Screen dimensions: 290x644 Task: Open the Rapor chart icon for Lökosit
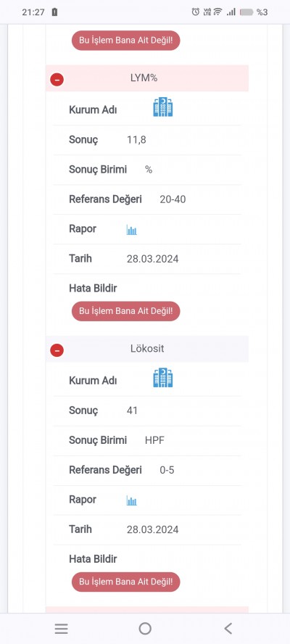(x=131, y=500)
